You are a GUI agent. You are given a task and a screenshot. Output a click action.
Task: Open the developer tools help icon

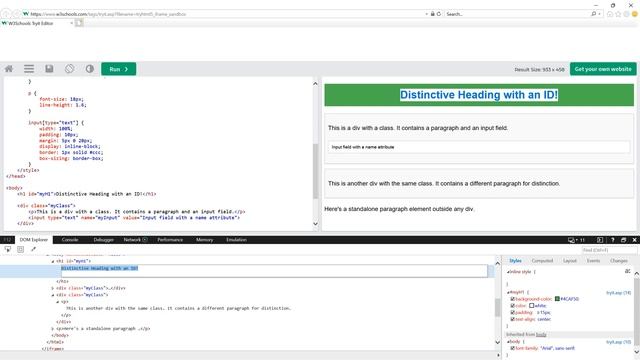pos(612,240)
